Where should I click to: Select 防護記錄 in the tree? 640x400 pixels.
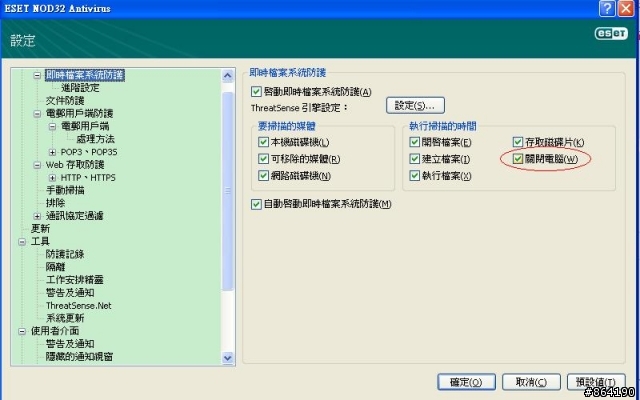(65, 254)
